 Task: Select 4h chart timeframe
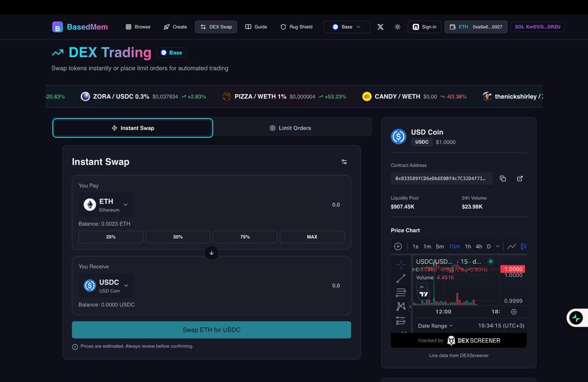(479, 246)
